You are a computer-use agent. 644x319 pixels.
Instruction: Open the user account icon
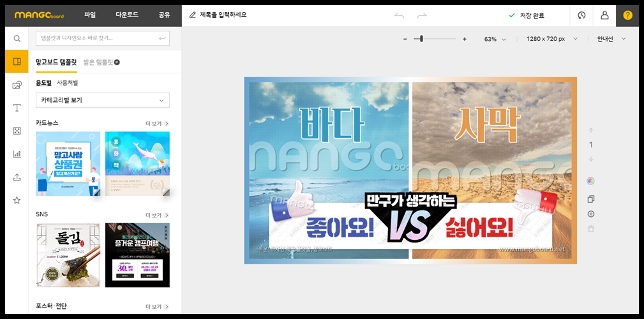click(x=604, y=15)
